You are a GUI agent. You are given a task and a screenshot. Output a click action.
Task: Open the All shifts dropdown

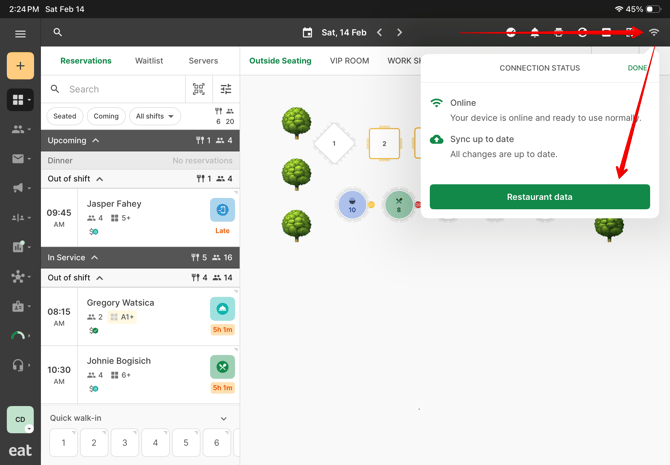(x=155, y=116)
